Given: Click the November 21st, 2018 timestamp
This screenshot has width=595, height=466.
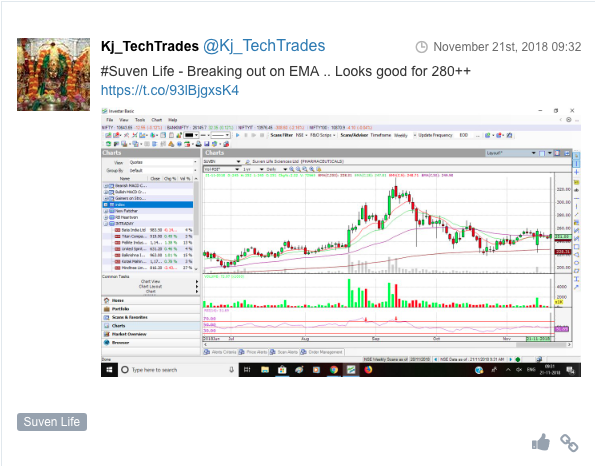Looking at the screenshot, I should point(507,47).
